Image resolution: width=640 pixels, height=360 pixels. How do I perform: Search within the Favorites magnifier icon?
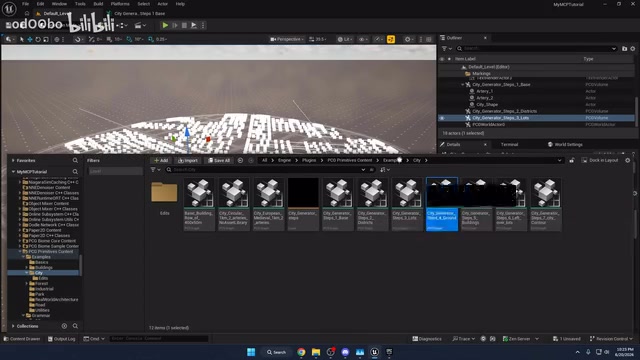pos(75,160)
